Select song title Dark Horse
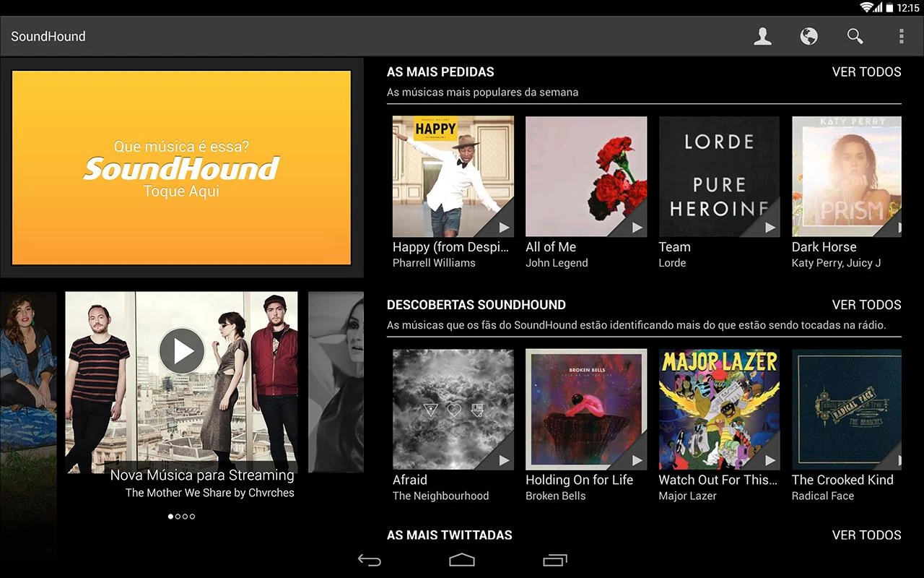Screen dimensions: 924x578 (824, 247)
